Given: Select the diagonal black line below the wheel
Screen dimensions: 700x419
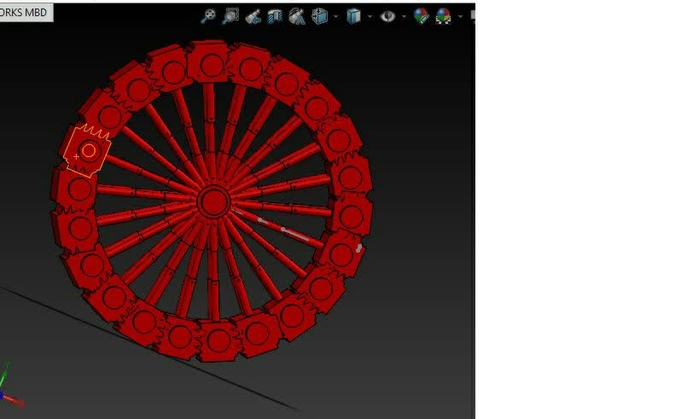Looking at the screenshot, I should (150, 343).
